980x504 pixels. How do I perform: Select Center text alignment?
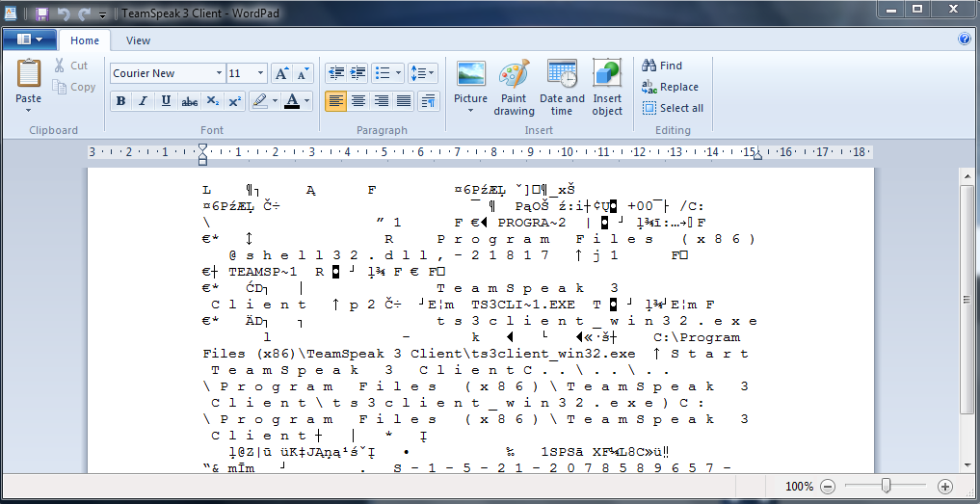358,101
